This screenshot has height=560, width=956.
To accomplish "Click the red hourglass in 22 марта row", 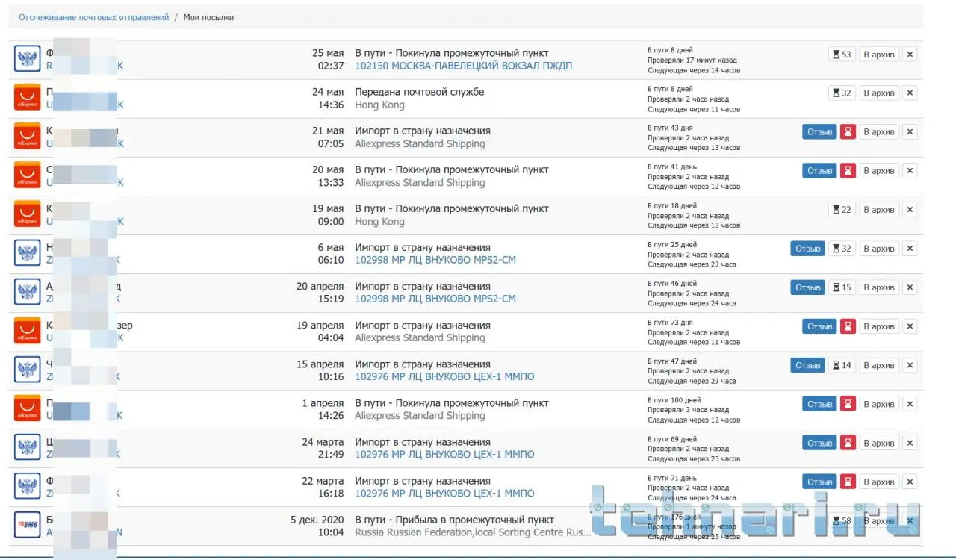I will coord(848,482).
